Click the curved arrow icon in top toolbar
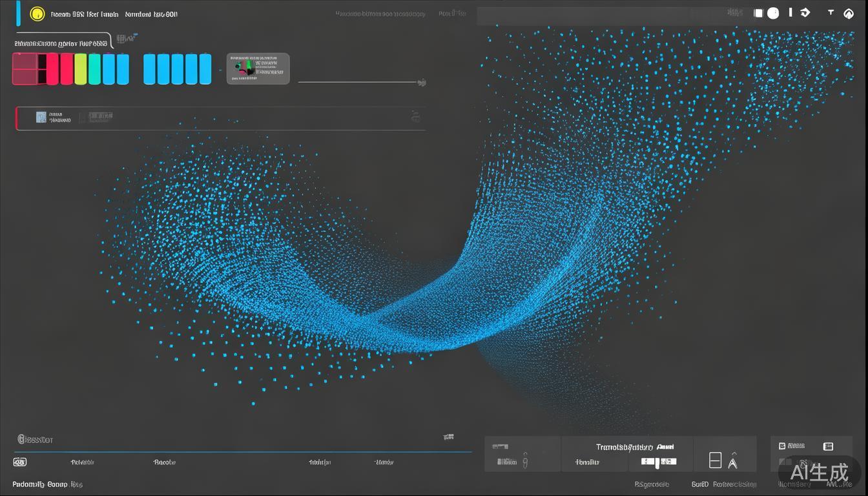Image resolution: width=868 pixels, height=496 pixels. pos(805,12)
